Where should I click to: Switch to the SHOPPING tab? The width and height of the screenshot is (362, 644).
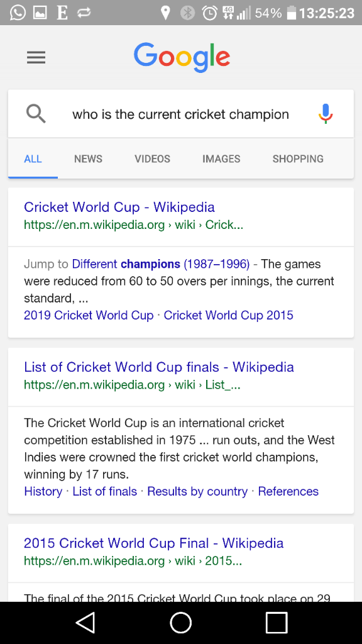[298, 159]
